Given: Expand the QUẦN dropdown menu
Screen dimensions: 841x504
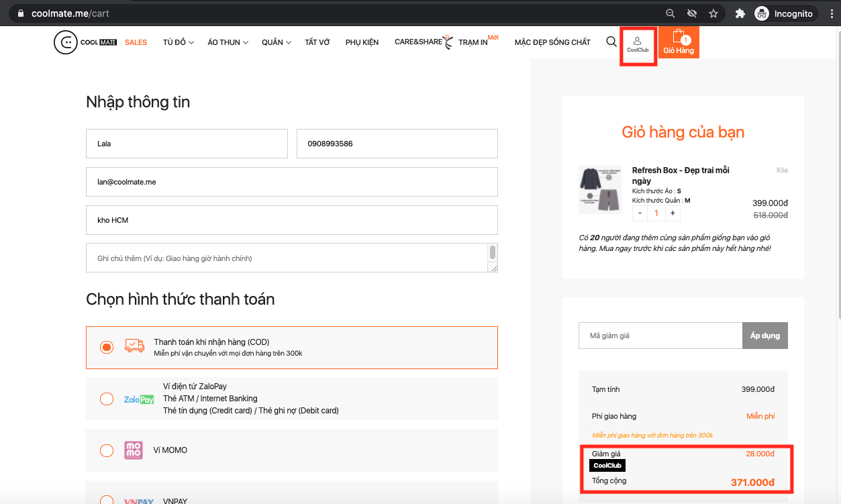Looking at the screenshot, I should coord(277,42).
